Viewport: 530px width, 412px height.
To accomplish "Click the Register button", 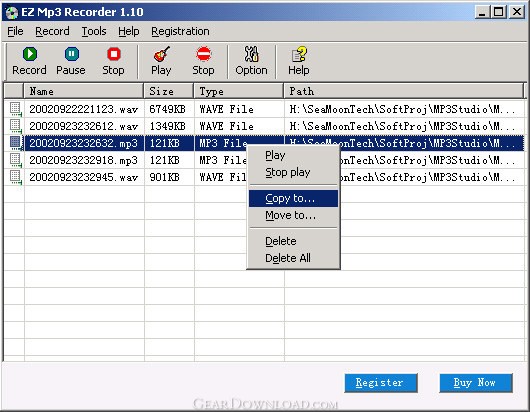I will coord(381,383).
